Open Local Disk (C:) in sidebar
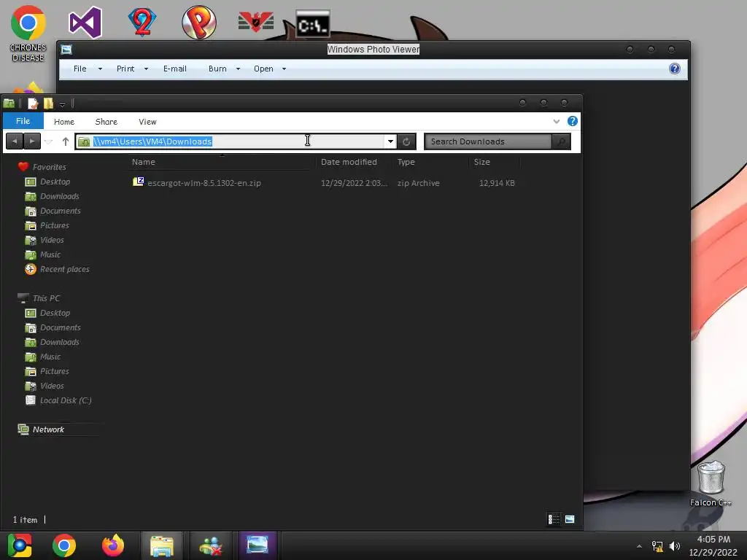 pos(65,400)
